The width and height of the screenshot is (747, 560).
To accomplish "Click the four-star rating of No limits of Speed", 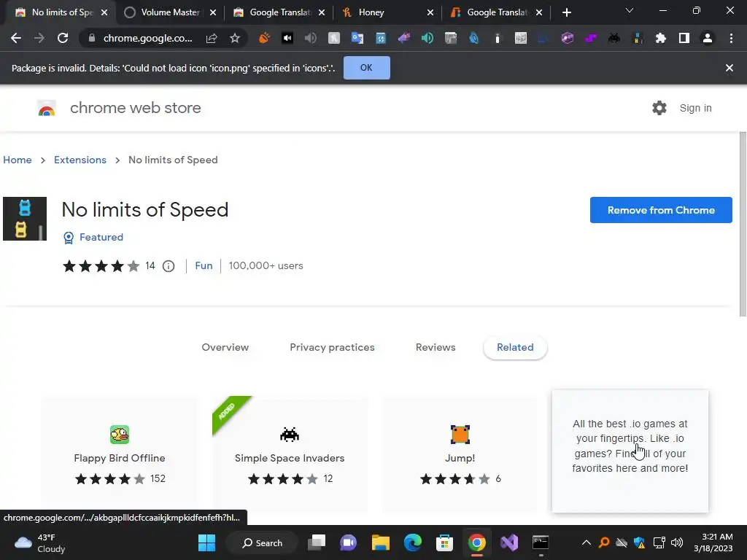I will click(x=101, y=266).
